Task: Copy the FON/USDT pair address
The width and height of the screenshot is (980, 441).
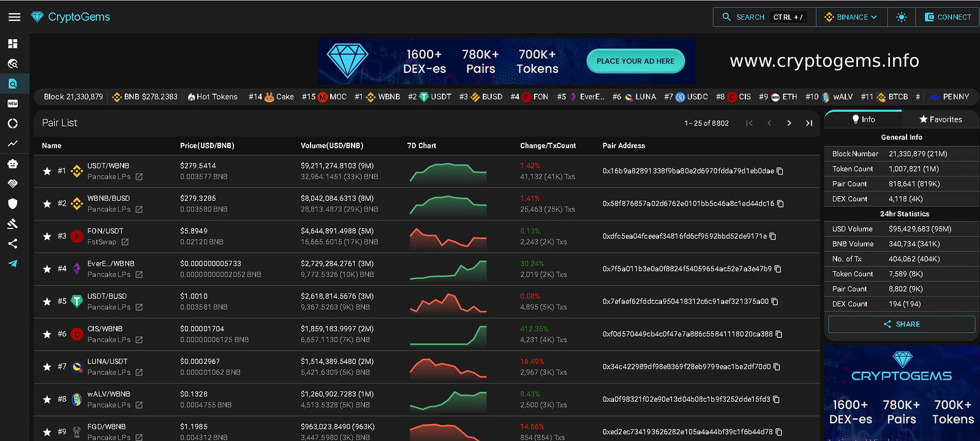Action: point(772,236)
